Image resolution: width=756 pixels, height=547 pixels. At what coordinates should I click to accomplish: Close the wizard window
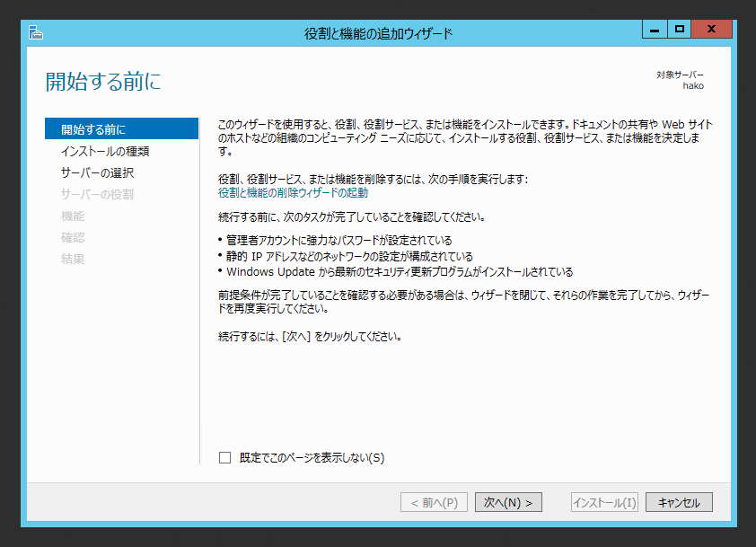pyautogui.click(x=712, y=29)
